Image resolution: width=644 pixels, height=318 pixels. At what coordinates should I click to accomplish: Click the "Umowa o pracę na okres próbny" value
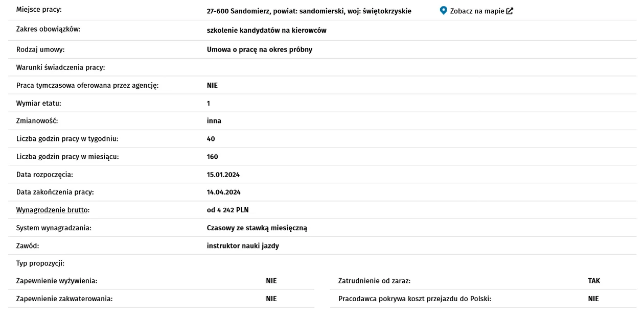point(259,50)
